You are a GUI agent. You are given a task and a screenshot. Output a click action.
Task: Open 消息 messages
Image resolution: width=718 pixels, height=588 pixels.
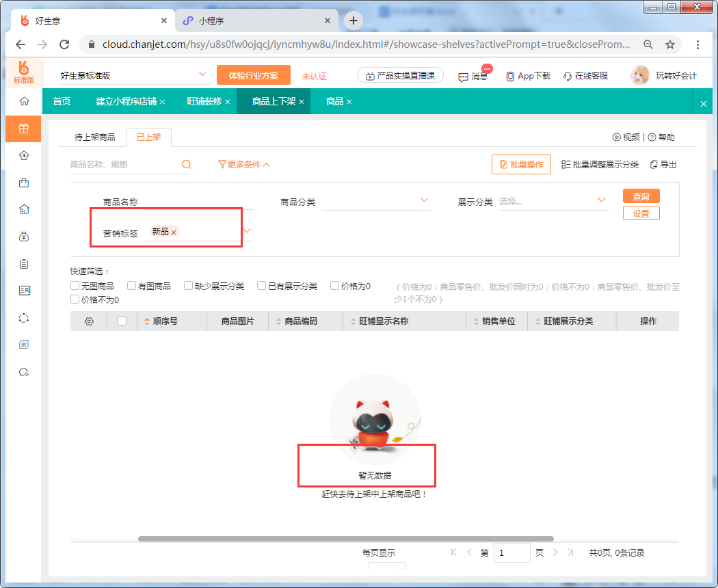click(x=473, y=76)
